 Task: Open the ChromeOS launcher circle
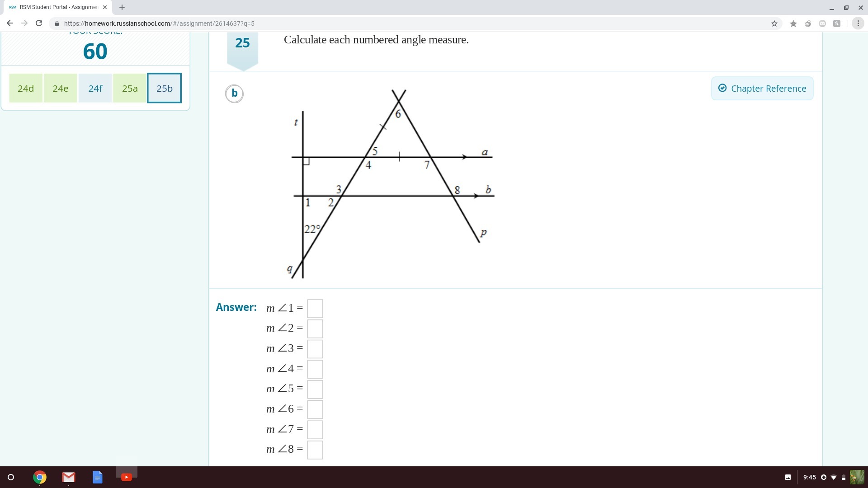tap(11, 477)
